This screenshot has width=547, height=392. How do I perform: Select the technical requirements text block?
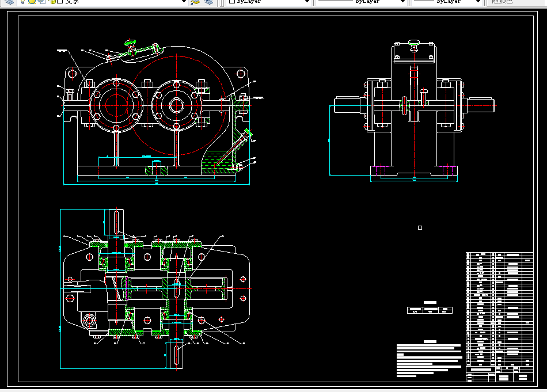pyautogui.click(x=430, y=359)
